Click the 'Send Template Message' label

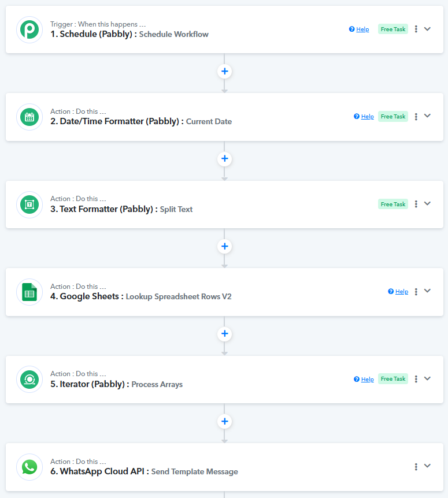coord(194,471)
